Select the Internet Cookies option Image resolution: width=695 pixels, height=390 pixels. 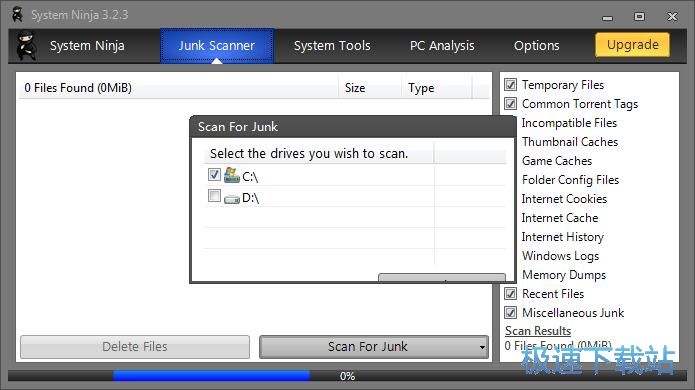pyautogui.click(x=564, y=199)
